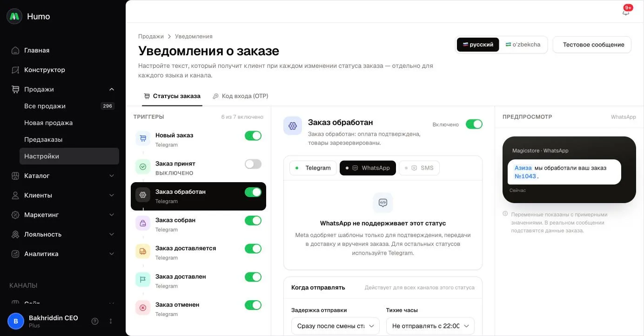Click the Тестовое сообщение button
This screenshot has height=336, width=644.
(592, 45)
